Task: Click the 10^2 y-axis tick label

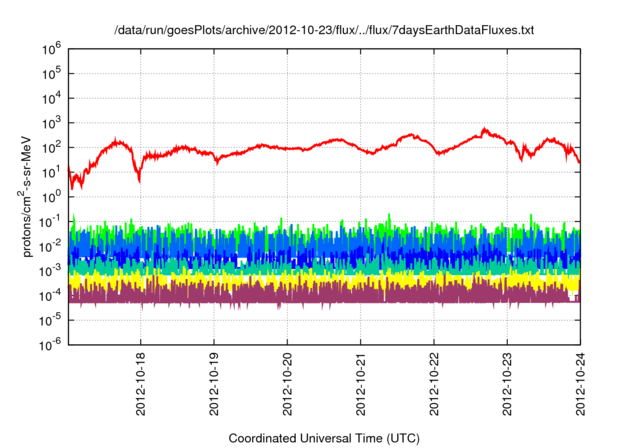Action: tap(51, 147)
